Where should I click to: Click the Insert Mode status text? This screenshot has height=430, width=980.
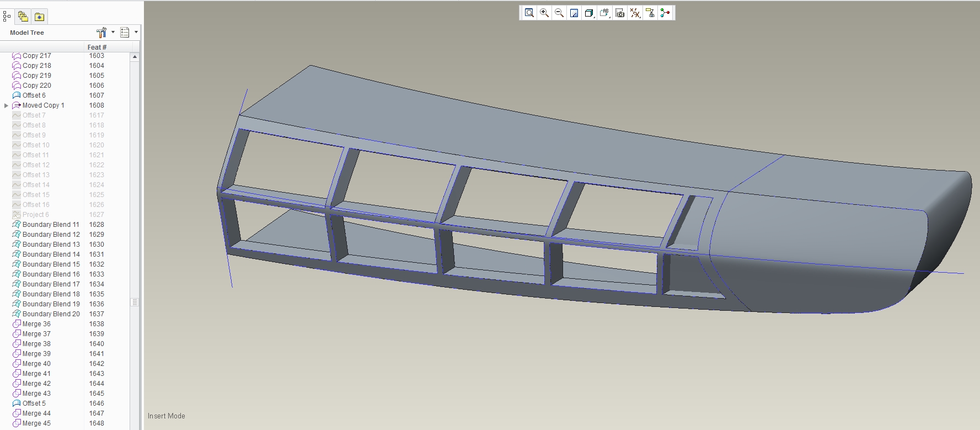click(167, 416)
